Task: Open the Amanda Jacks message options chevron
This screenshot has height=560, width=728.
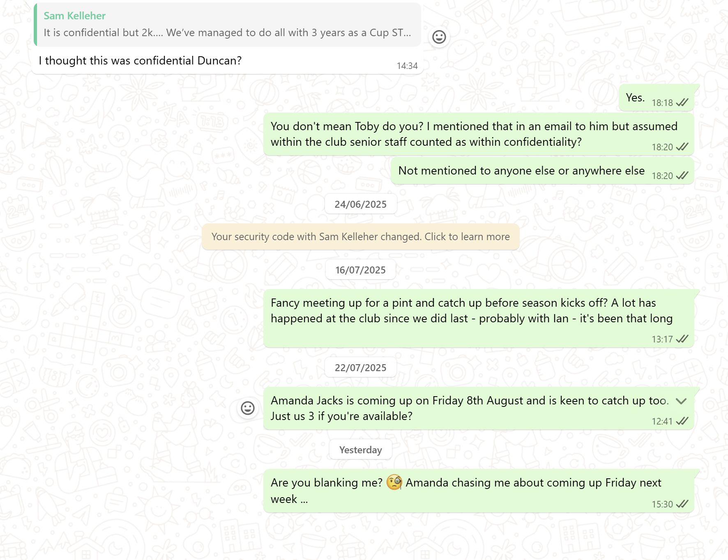Action: (x=681, y=401)
